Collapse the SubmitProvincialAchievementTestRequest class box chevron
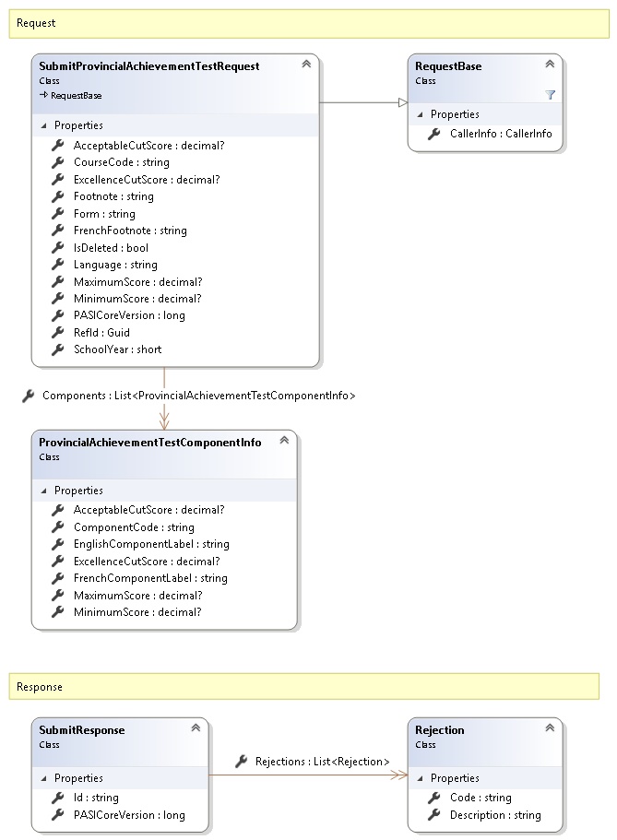Viewport: 617px width, 840px height. tap(306, 65)
